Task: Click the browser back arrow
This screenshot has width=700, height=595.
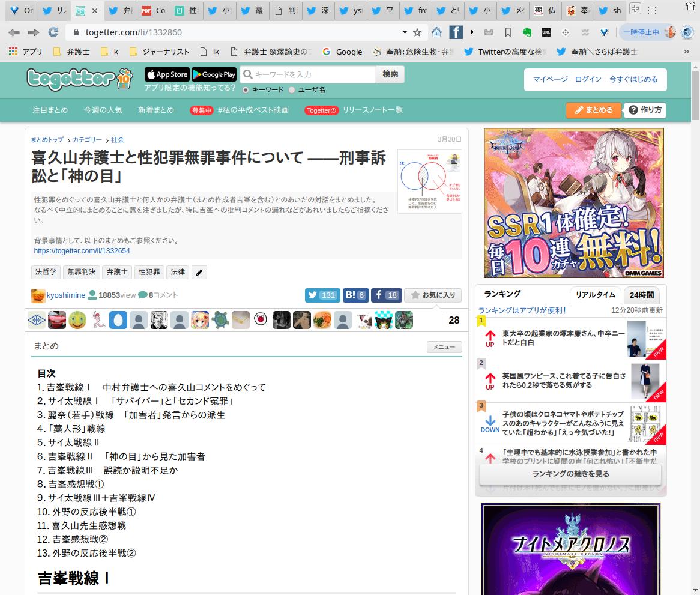Action: click(x=14, y=32)
